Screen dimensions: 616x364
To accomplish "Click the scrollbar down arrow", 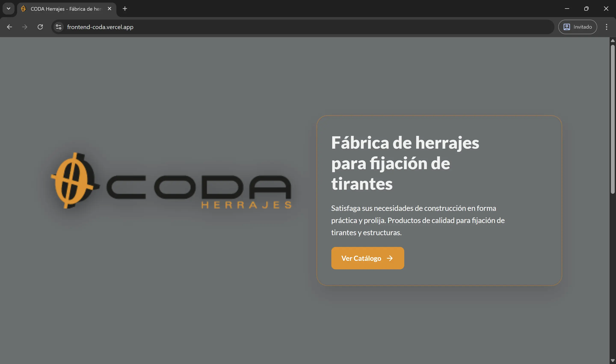I will point(613,360).
